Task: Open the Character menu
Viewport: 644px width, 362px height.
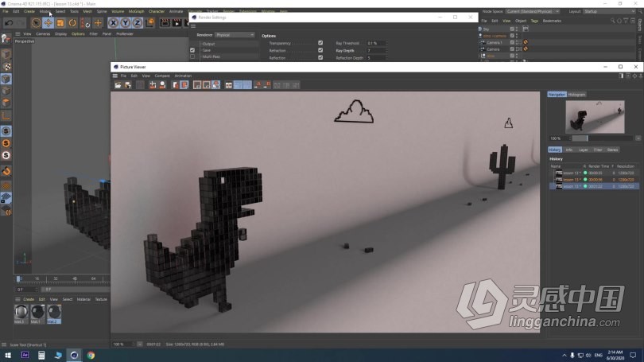Action: 157,11
